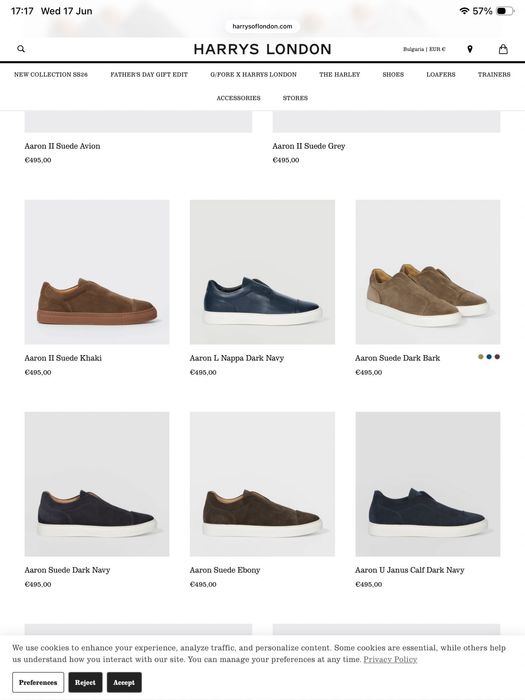The image size is (525, 700).
Task: View the Aaron L Nappa Dark Navy image
Action: (262, 272)
